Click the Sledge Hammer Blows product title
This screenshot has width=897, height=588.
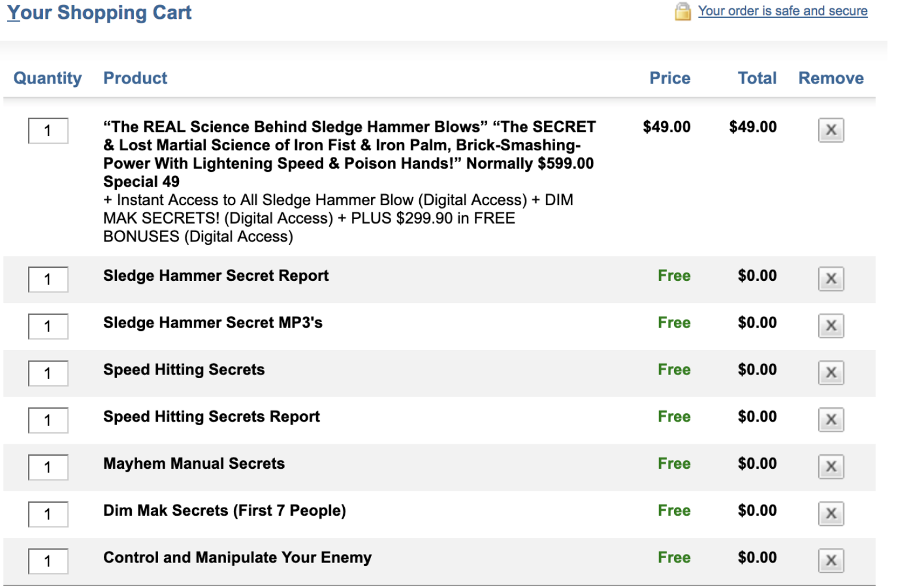[349, 145]
